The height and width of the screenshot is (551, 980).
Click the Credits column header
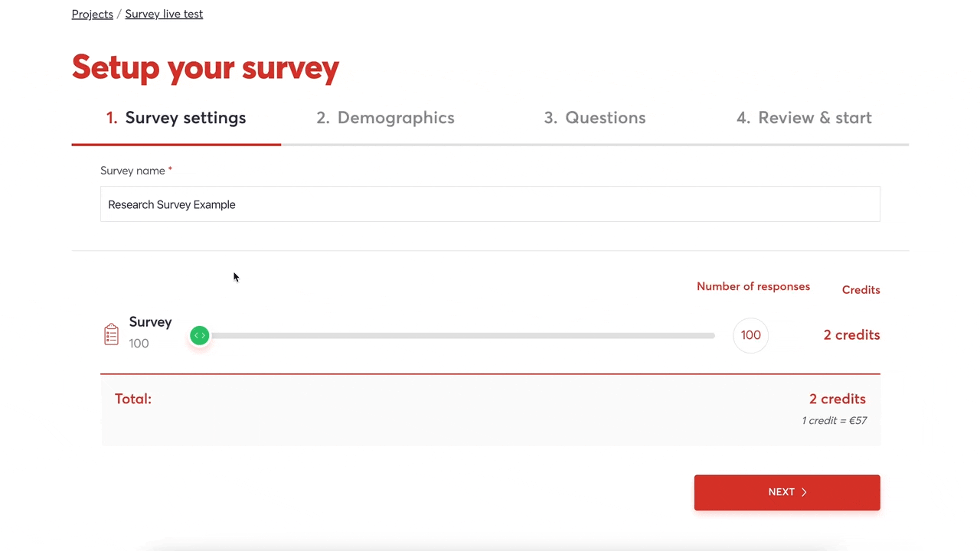click(861, 289)
